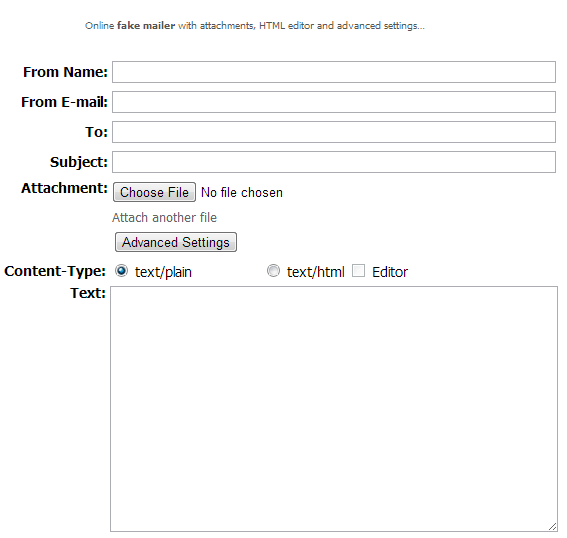Click the Choose File button
Image resolution: width=567 pixels, height=538 pixels.
click(x=154, y=192)
